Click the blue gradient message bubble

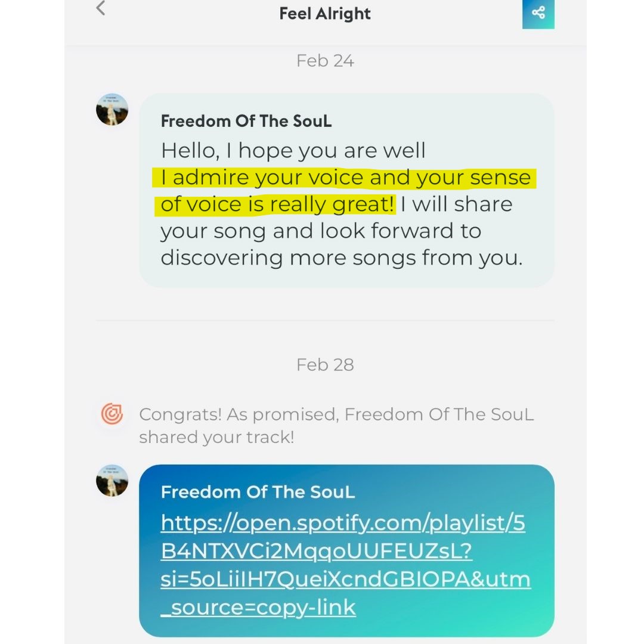346,551
